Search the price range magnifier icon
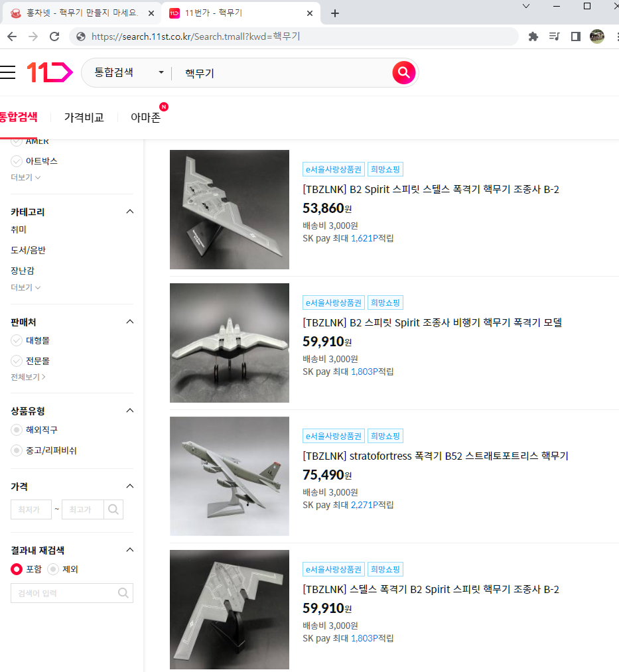The width and height of the screenshot is (619, 672). 113,509
